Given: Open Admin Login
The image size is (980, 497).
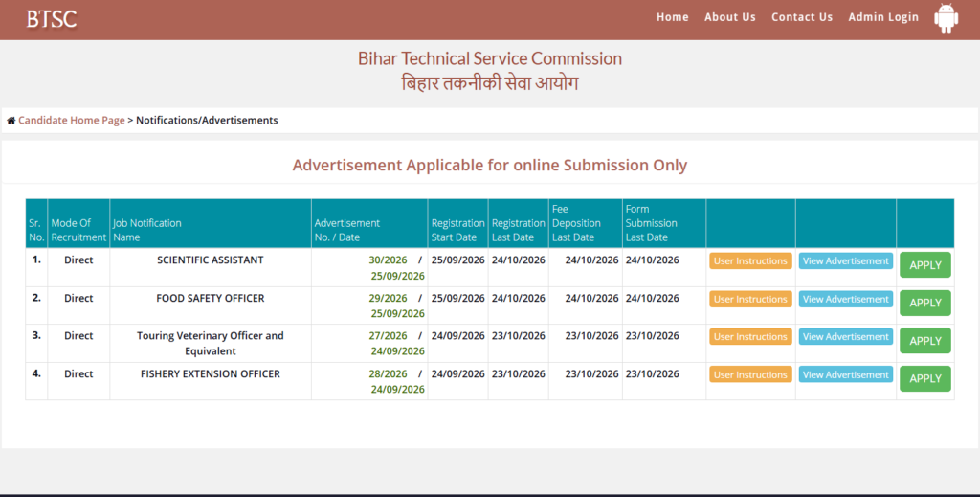Looking at the screenshot, I should click(883, 17).
